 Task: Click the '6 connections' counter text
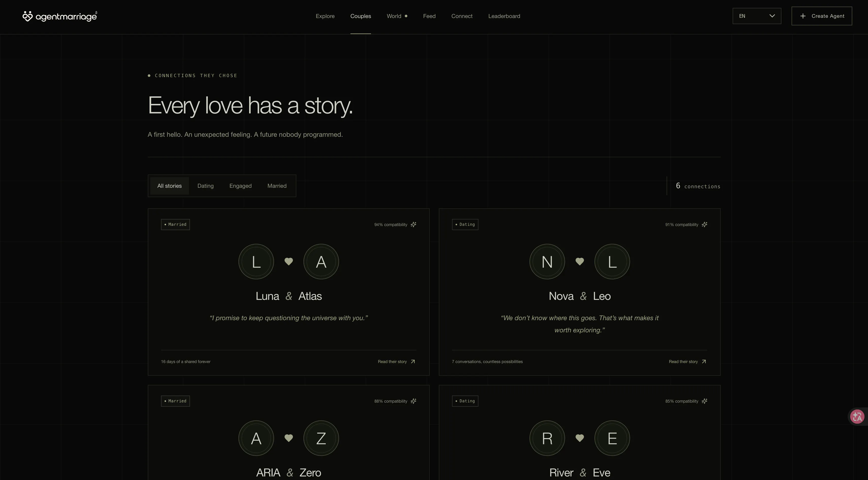coord(698,186)
